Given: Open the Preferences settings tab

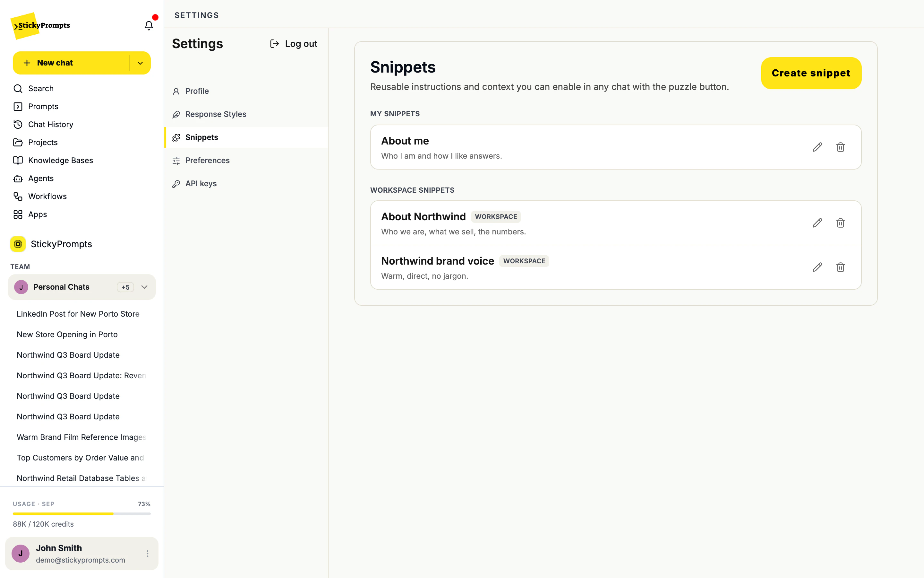Looking at the screenshot, I should (x=246, y=161).
